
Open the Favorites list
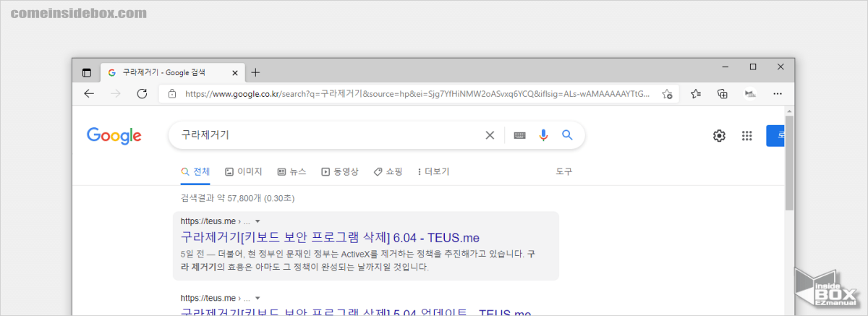695,94
